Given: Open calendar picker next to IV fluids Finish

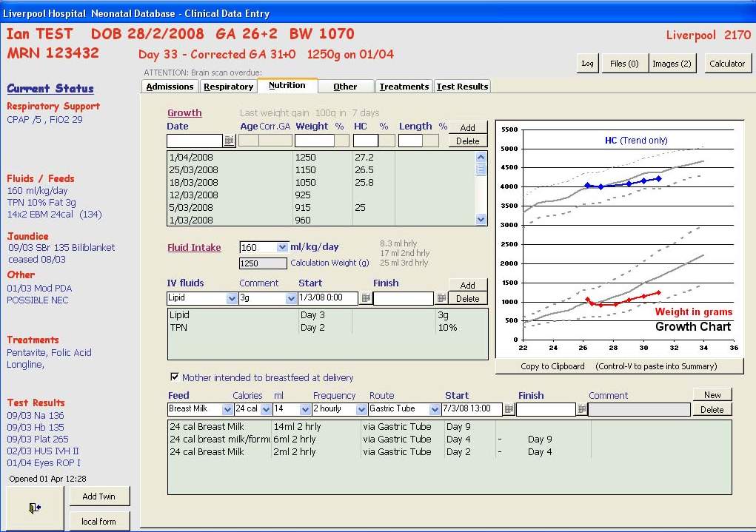Looking at the screenshot, I should point(441,298).
